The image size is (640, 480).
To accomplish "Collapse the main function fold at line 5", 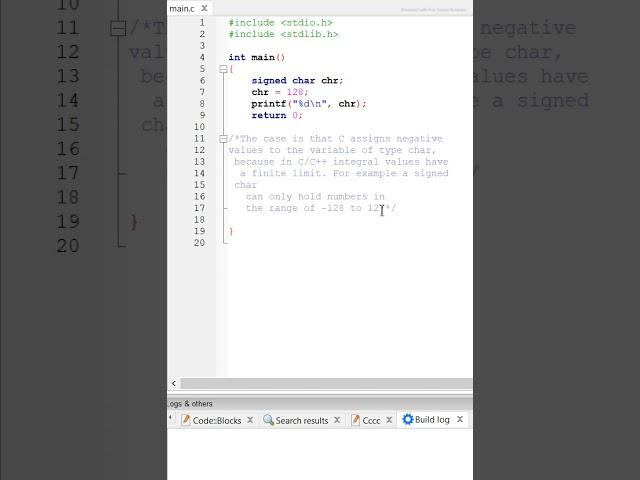I will click(x=223, y=69).
